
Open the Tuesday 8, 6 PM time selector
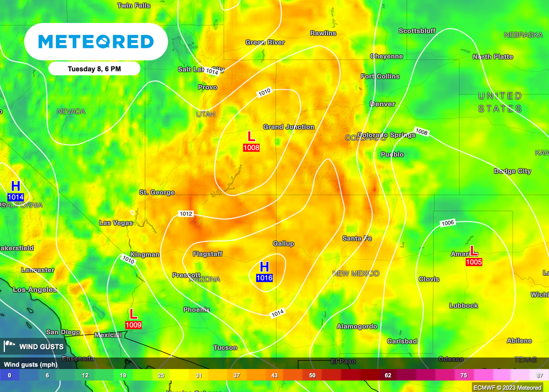94,69
